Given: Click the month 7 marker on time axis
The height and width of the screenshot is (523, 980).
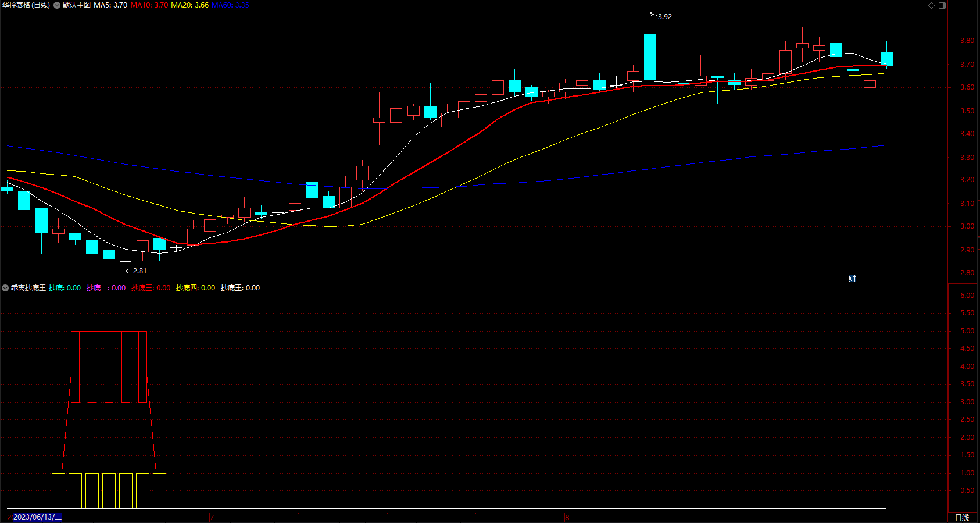Looking at the screenshot, I should [x=212, y=517].
